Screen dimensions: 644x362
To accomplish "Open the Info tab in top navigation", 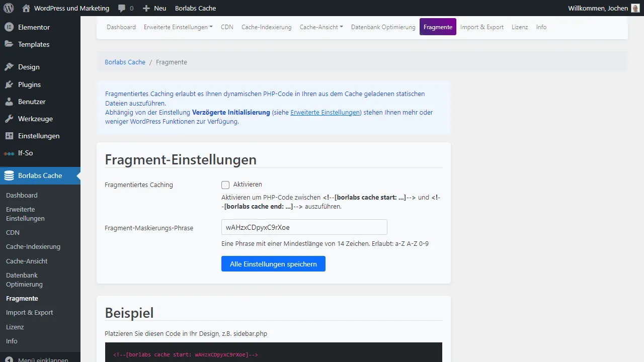I will pyautogui.click(x=541, y=27).
